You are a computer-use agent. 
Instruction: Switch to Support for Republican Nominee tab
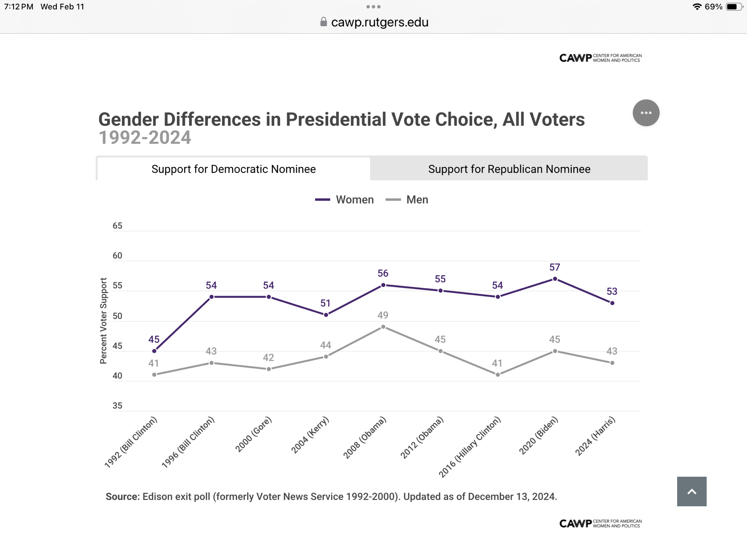[x=509, y=169]
